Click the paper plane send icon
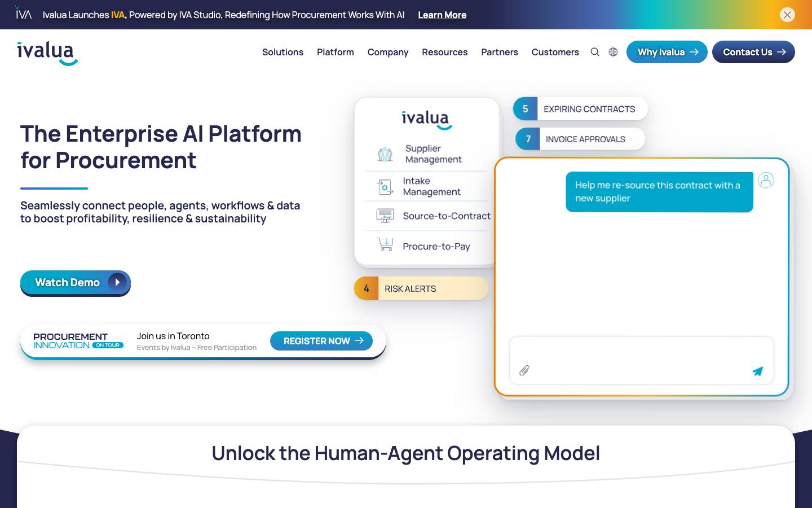 pyautogui.click(x=758, y=371)
